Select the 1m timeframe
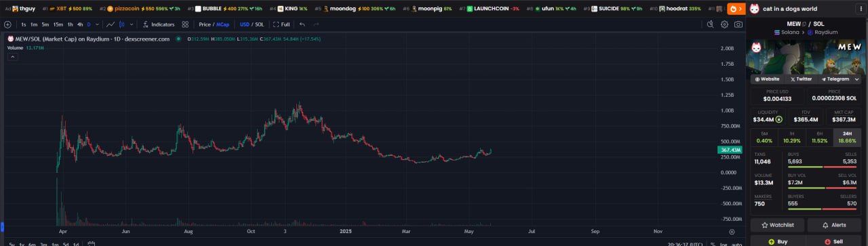 tap(34, 24)
